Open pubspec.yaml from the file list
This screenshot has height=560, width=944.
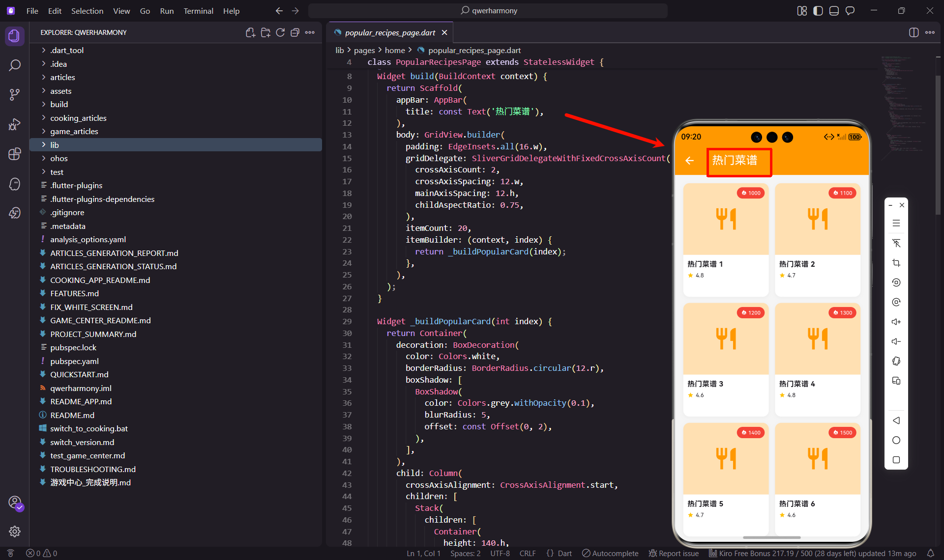[x=74, y=361]
